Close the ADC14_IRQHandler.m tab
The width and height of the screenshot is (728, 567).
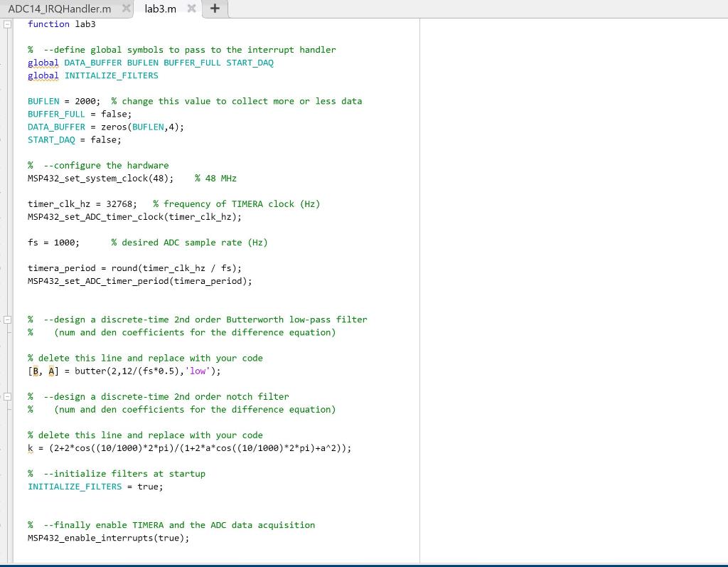click(127, 9)
